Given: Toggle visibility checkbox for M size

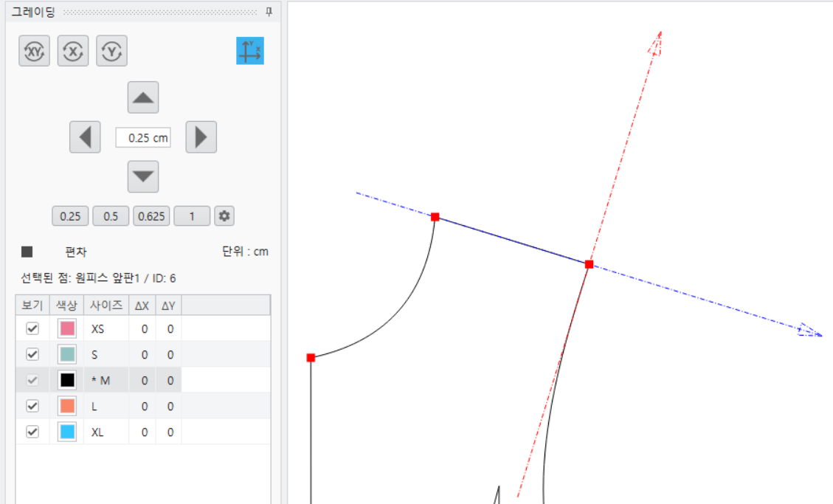Looking at the screenshot, I should 32,380.
